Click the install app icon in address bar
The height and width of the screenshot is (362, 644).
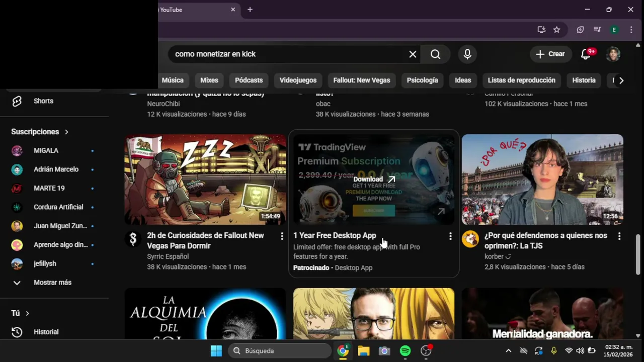(541, 30)
